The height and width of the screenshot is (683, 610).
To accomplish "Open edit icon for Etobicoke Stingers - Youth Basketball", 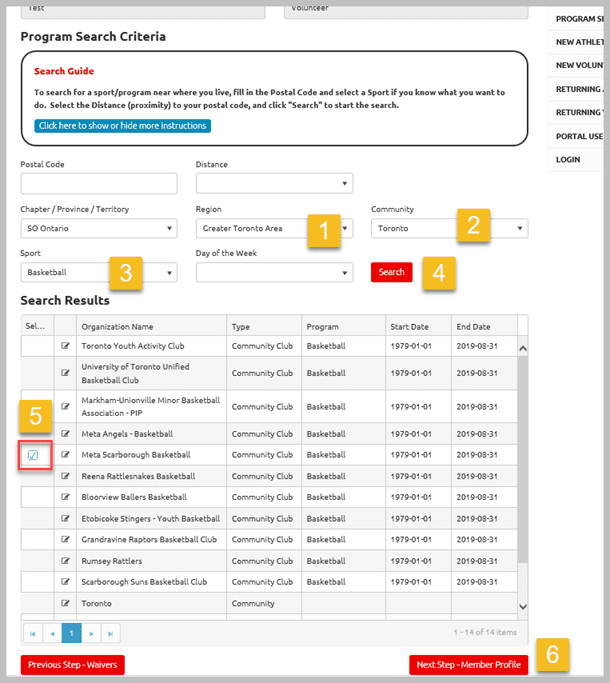I will (65, 518).
